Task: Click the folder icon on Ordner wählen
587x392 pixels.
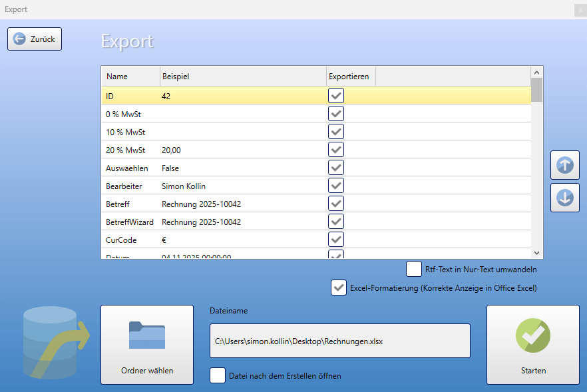Action: pos(146,336)
